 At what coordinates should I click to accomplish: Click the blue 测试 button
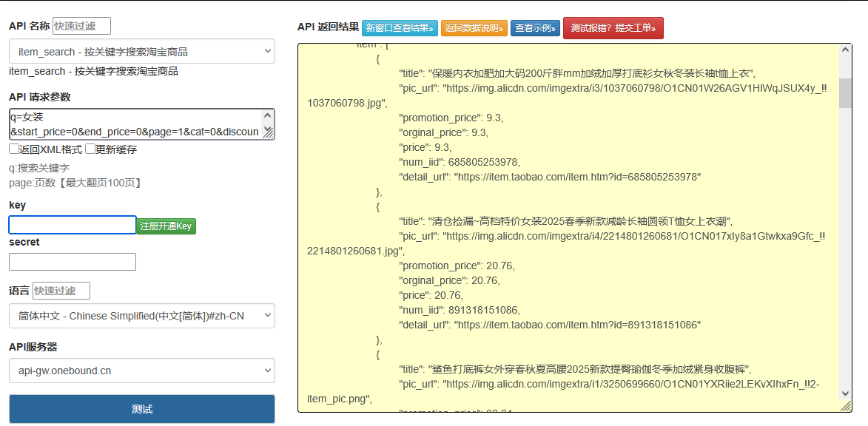pyautogui.click(x=142, y=410)
